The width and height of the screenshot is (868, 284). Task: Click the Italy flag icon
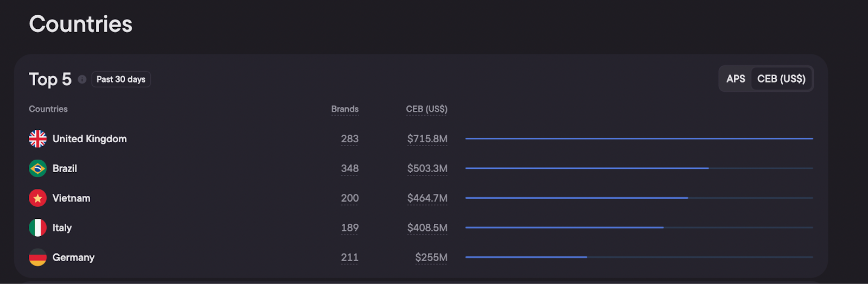pos(37,228)
